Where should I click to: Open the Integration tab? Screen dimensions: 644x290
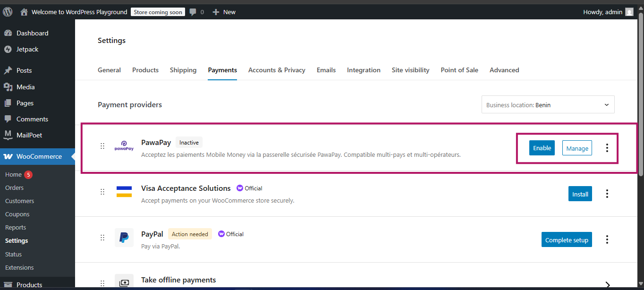click(x=364, y=70)
